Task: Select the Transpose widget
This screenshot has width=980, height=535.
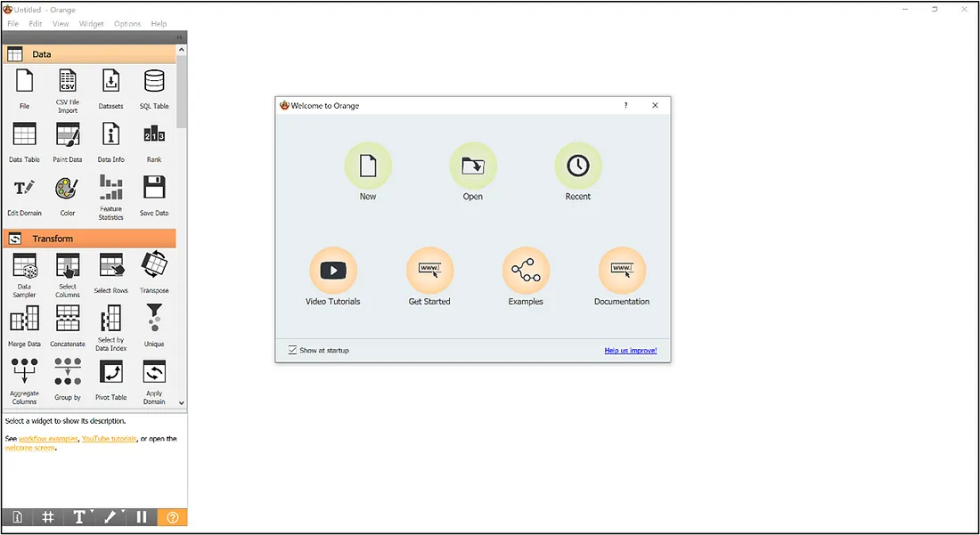Action: pyautogui.click(x=154, y=273)
